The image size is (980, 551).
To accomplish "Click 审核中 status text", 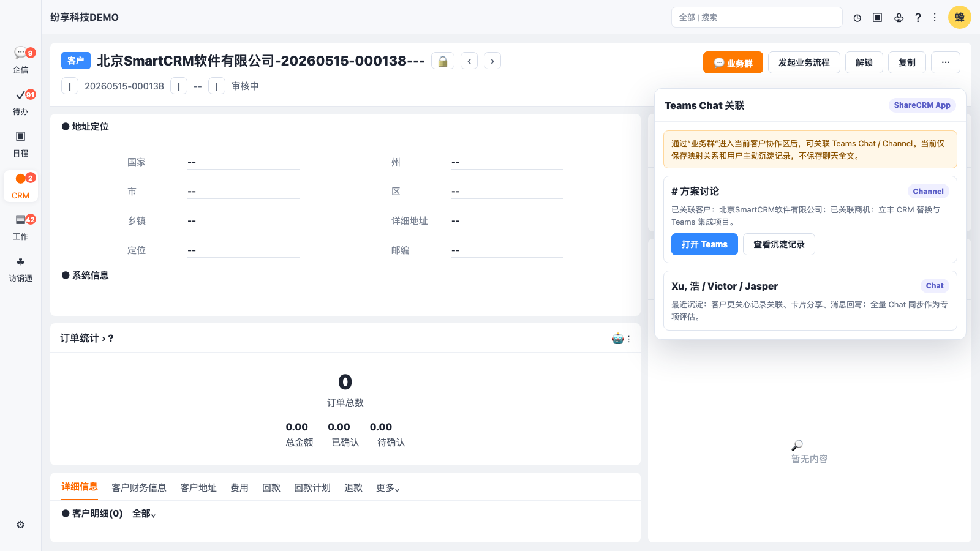I will click(245, 86).
